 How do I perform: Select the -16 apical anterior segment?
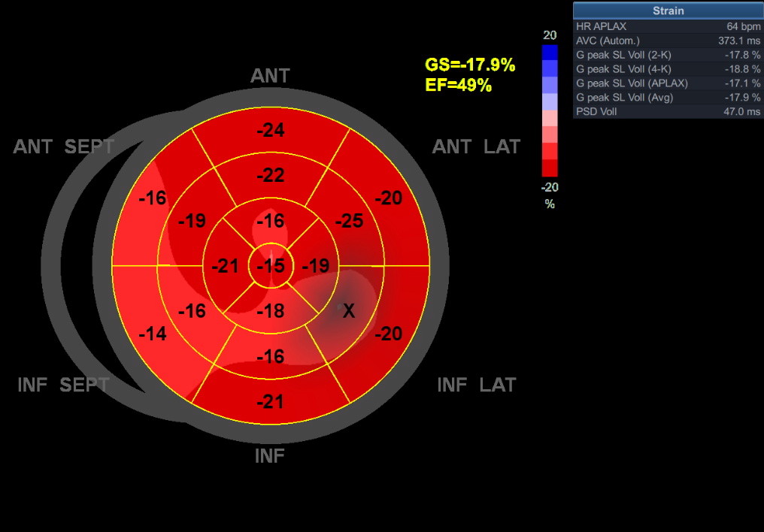point(271,220)
